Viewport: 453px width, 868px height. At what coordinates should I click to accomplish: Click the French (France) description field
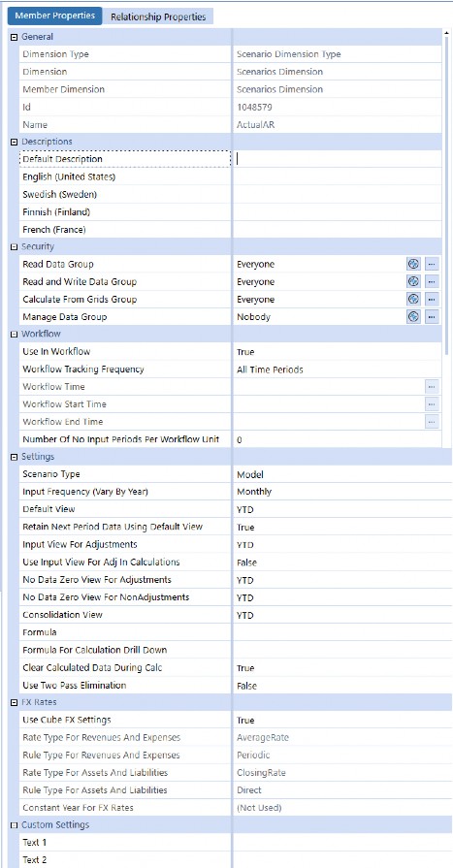337,229
